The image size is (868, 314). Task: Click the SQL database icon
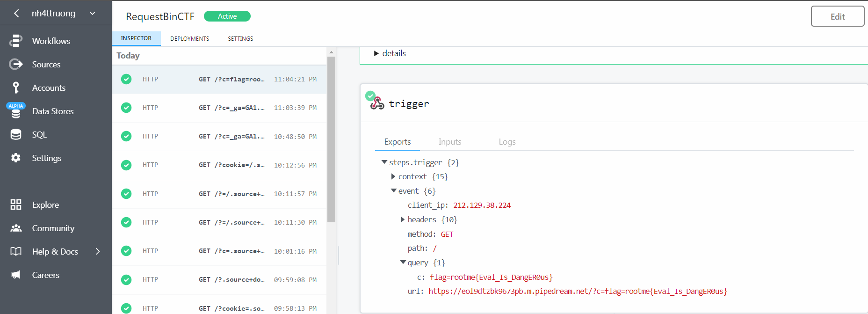16,135
